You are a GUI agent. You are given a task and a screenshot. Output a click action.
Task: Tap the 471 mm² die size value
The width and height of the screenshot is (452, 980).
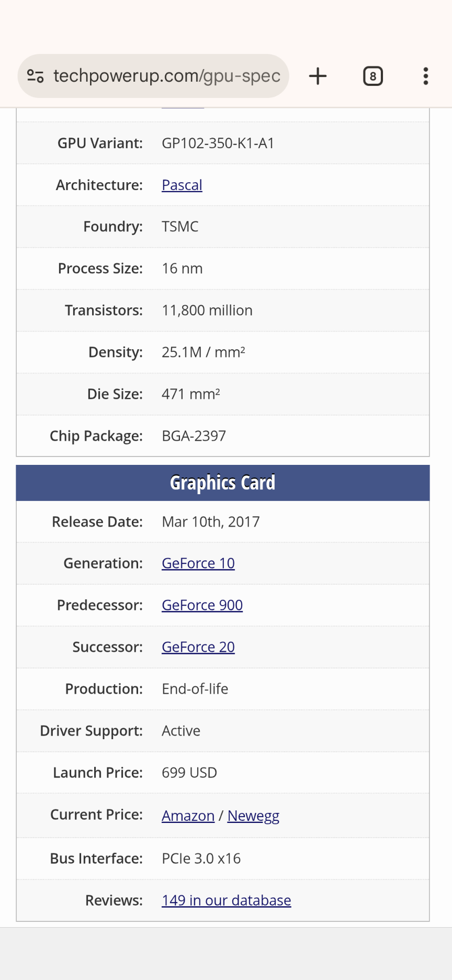[190, 394]
